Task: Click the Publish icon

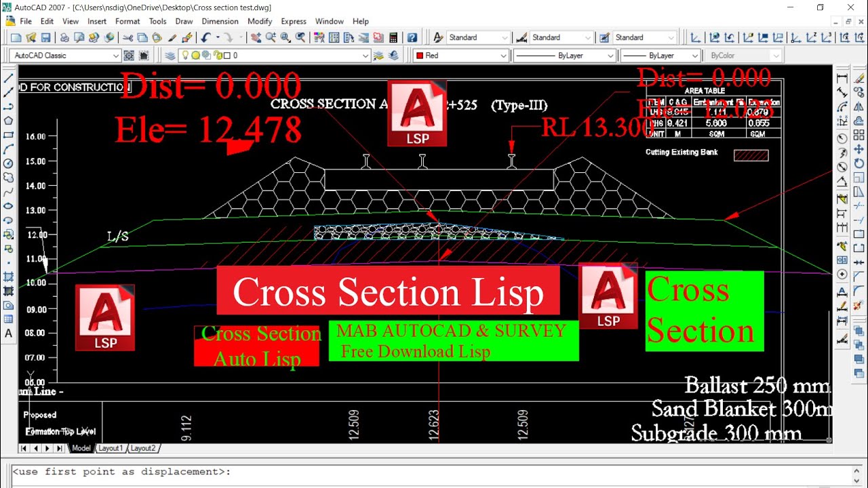Action: click(x=94, y=38)
